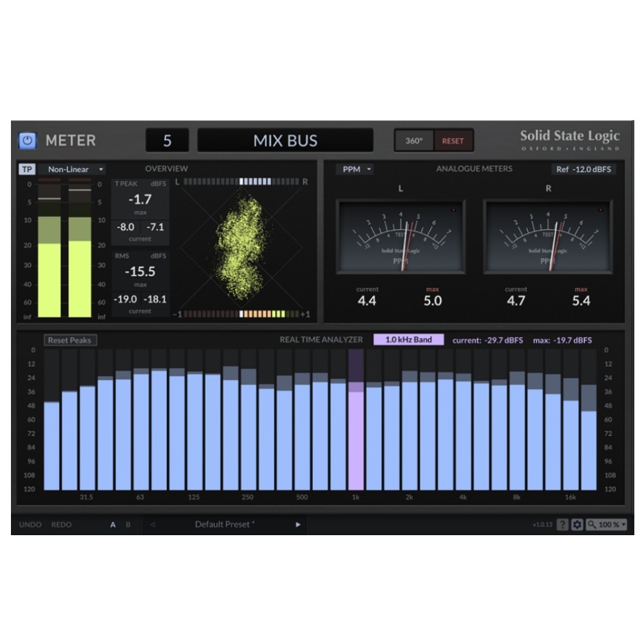Click the 31.5 frequency label
The image size is (644, 644).
[x=86, y=497]
